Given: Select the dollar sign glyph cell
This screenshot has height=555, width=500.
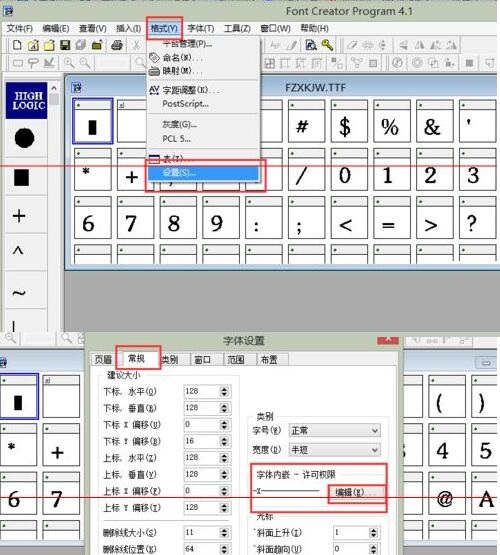Looking at the screenshot, I should [345, 121].
